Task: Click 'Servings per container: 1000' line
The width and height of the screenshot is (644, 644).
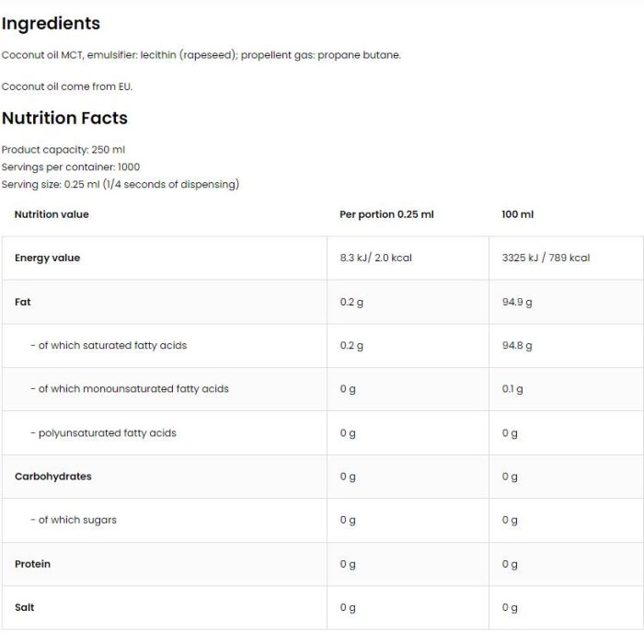Action: tap(71, 167)
